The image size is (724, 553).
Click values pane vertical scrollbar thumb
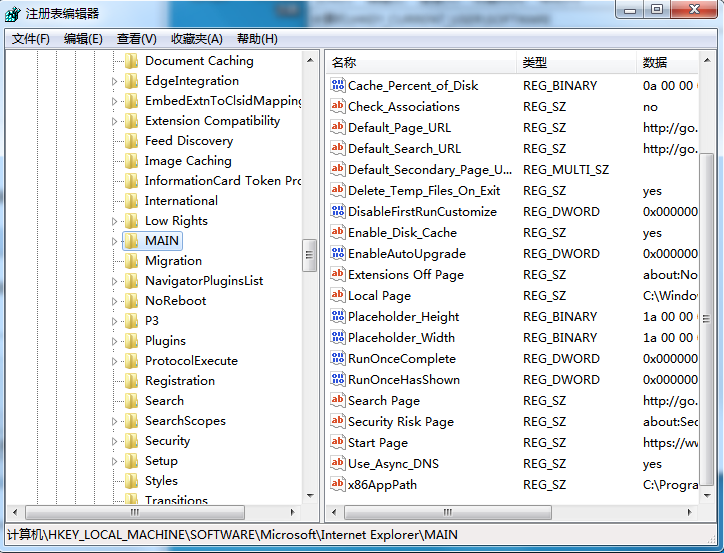[706, 319]
